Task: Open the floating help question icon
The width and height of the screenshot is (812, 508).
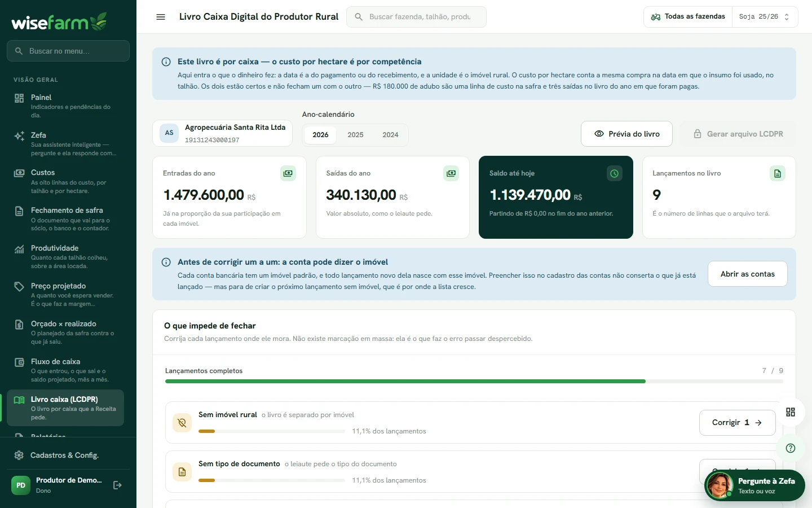Action: pos(791,448)
